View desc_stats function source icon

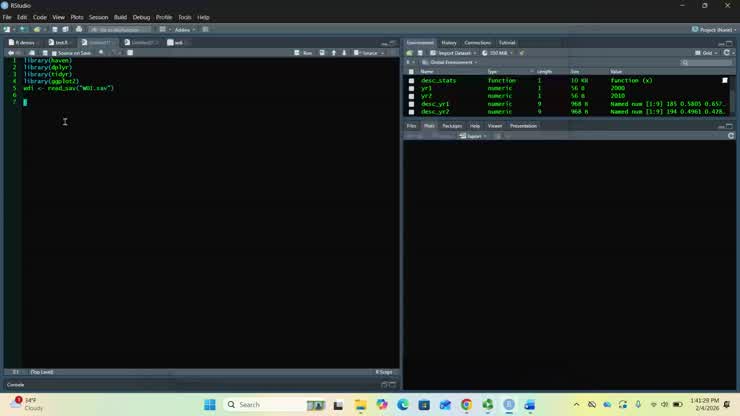point(725,80)
